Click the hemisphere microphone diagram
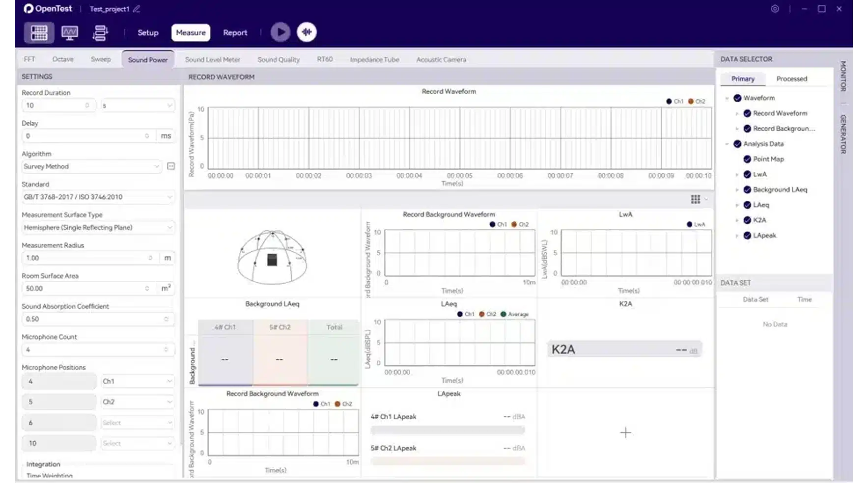Viewport: 868px width, 483px height. pos(272,257)
